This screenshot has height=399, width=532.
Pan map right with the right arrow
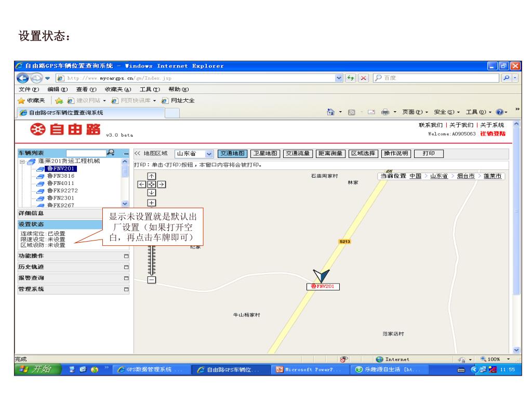tap(162, 184)
